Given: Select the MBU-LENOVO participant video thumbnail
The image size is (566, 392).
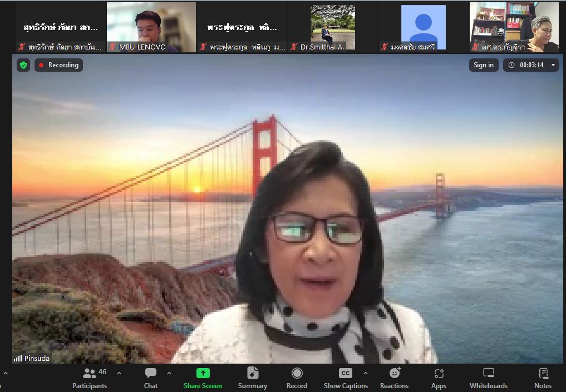Looking at the screenshot, I should [x=151, y=27].
